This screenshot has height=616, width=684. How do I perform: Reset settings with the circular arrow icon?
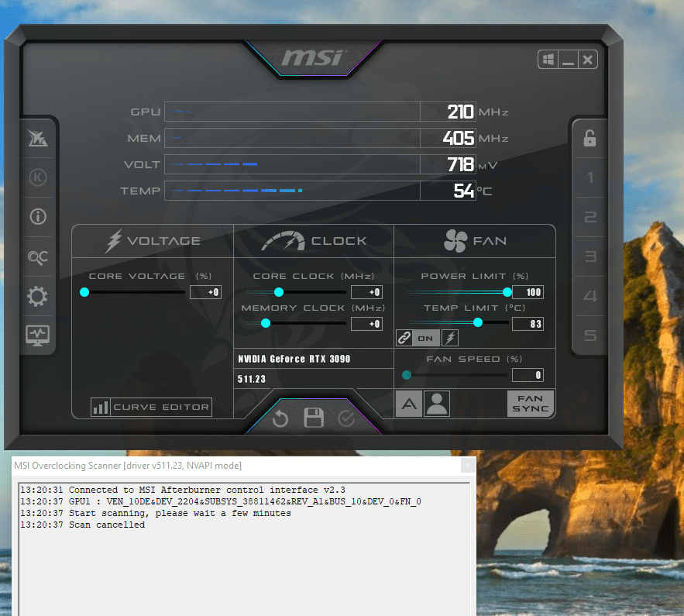pos(280,419)
